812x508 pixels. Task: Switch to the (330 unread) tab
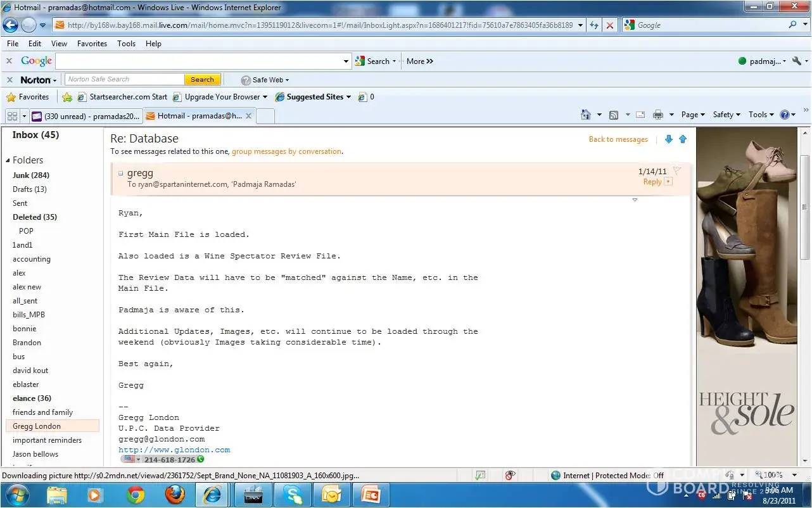click(86, 116)
